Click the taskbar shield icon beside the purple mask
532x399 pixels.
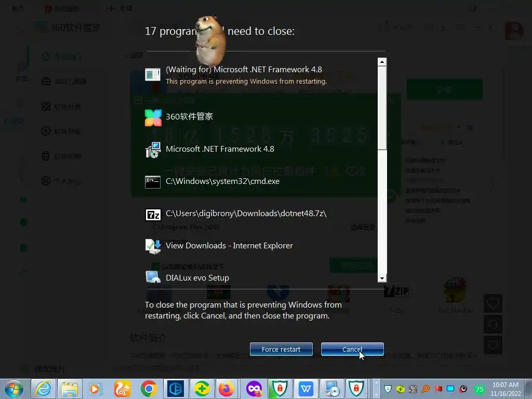280,389
